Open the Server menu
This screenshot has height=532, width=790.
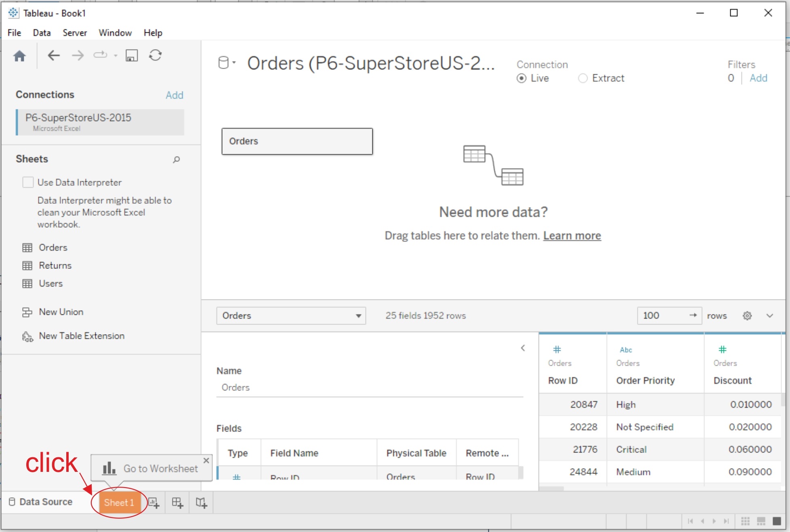click(75, 33)
